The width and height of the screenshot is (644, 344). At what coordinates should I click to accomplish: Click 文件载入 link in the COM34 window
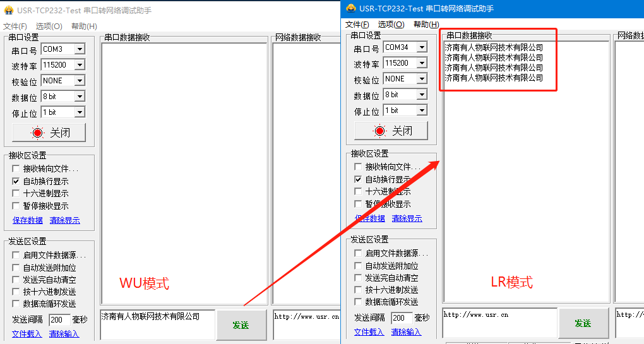[369, 332]
